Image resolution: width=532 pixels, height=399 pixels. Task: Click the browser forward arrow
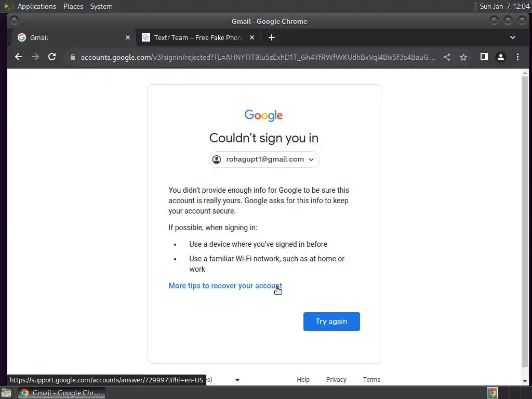tap(35, 57)
